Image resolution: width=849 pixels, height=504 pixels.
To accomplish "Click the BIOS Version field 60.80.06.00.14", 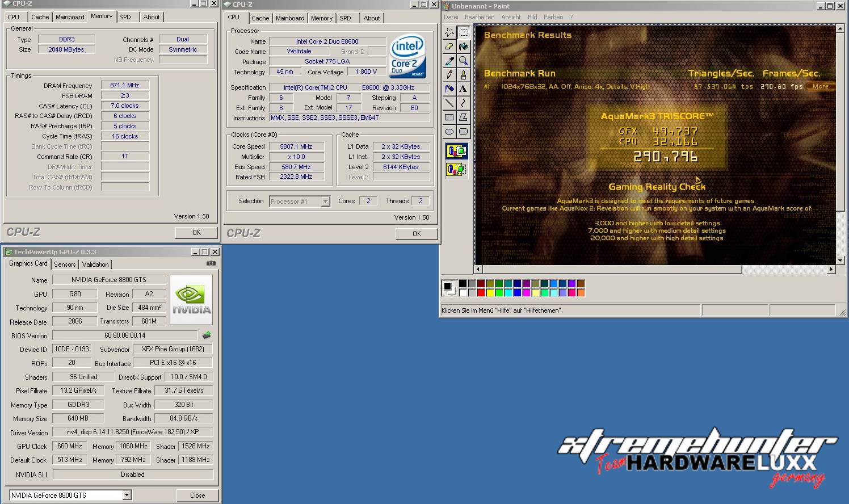I will click(x=125, y=335).
